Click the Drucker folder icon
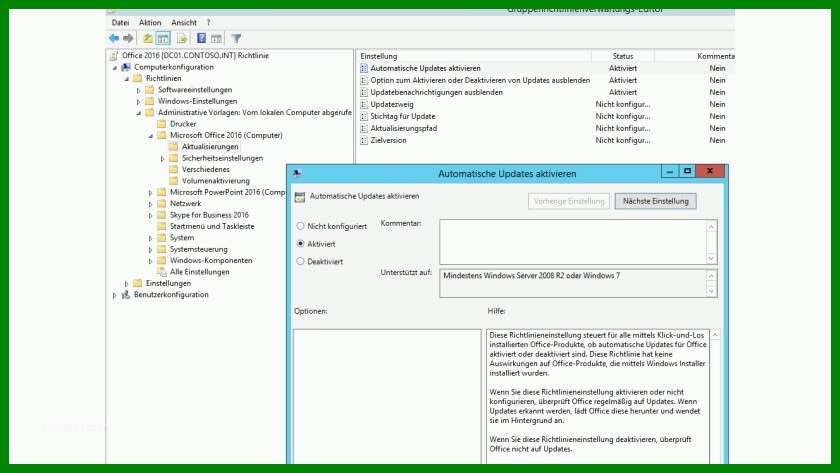 coord(161,124)
